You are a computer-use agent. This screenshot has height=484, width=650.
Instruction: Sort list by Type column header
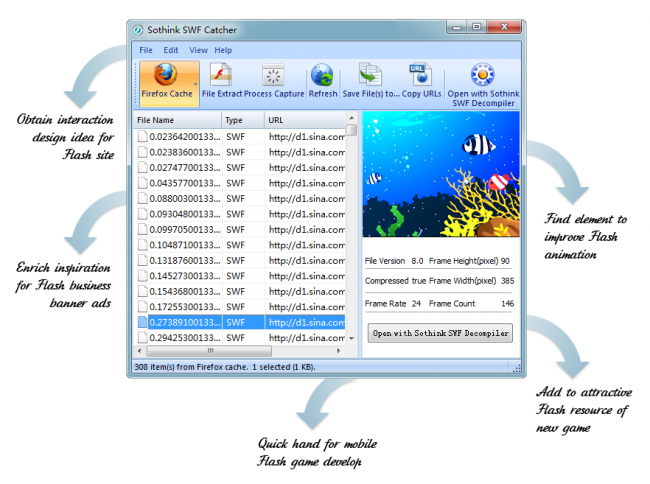tap(243, 120)
